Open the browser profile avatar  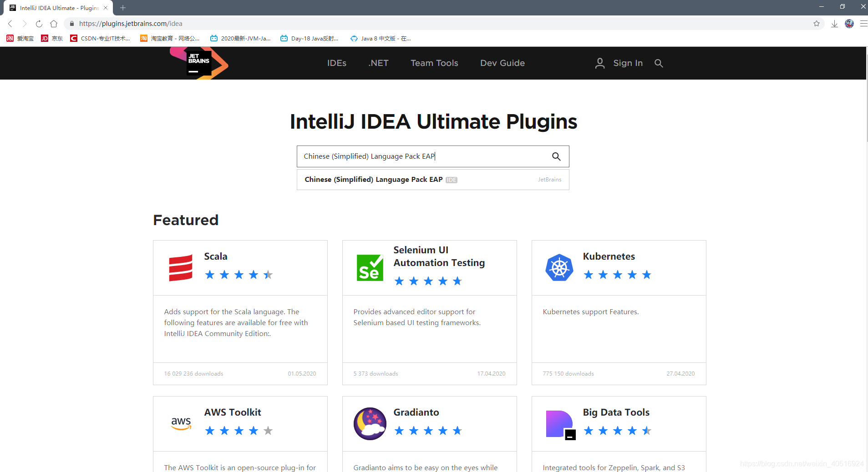[x=849, y=24]
